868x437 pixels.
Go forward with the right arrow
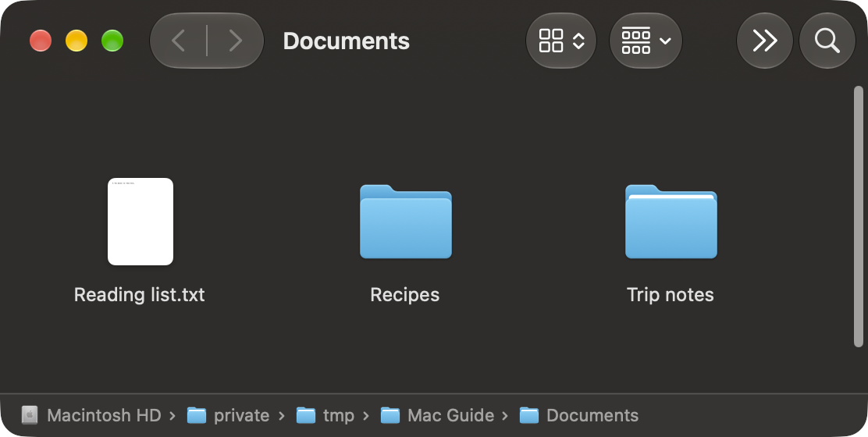(236, 41)
